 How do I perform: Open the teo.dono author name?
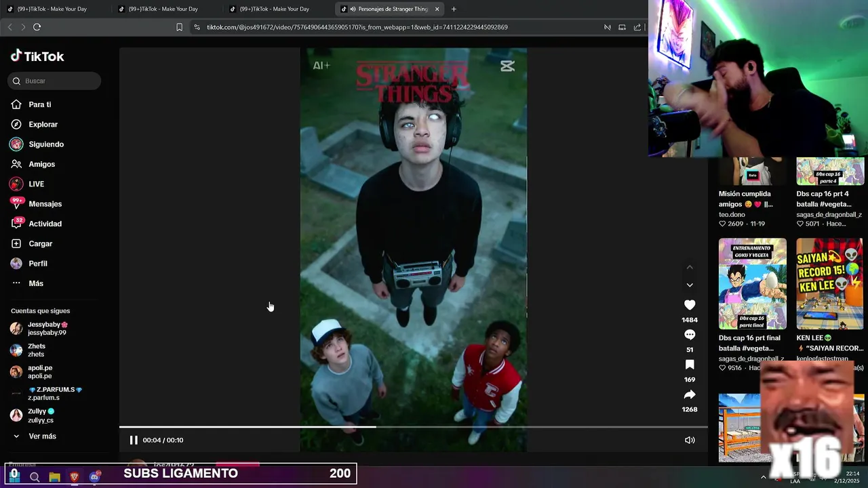pyautogui.click(x=732, y=214)
